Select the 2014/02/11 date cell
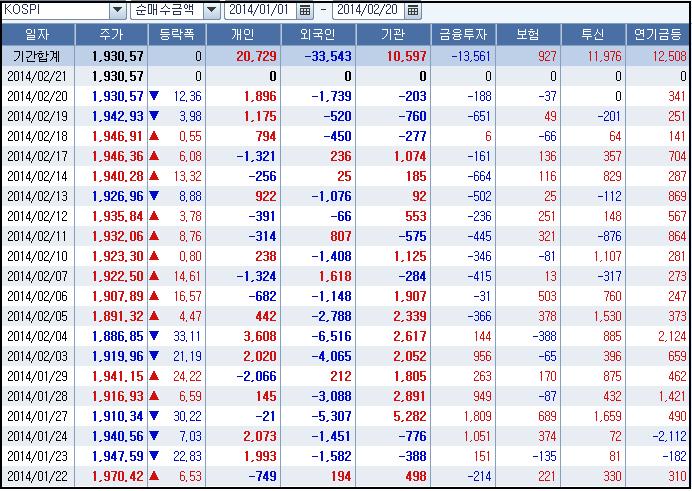The image size is (692, 491). tap(38, 236)
